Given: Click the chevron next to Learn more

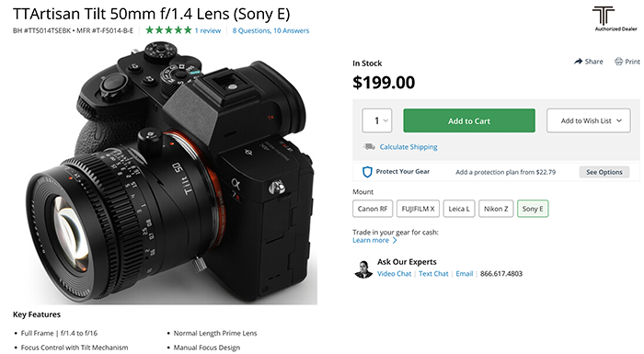Looking at the screenshot, I should tap(395, 240).
